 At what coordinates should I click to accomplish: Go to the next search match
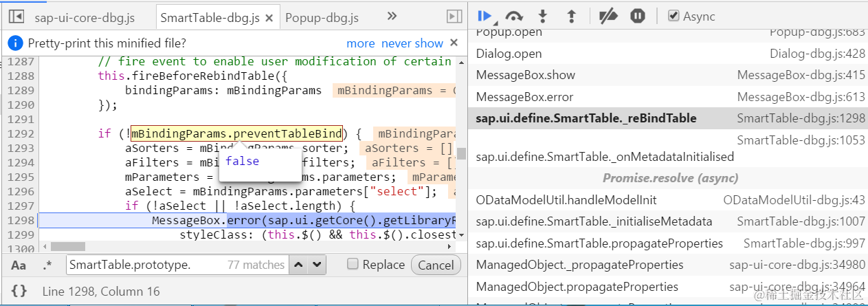317,265
